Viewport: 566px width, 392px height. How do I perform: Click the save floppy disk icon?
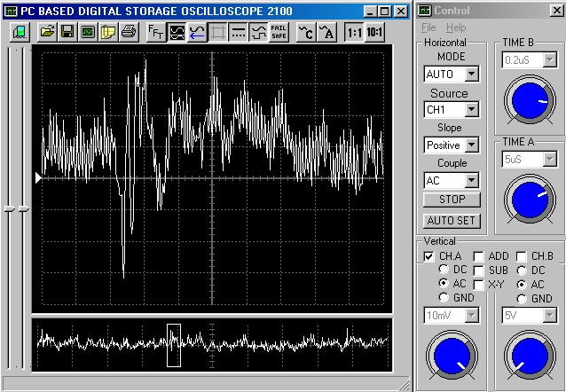[x=67, y=32]
